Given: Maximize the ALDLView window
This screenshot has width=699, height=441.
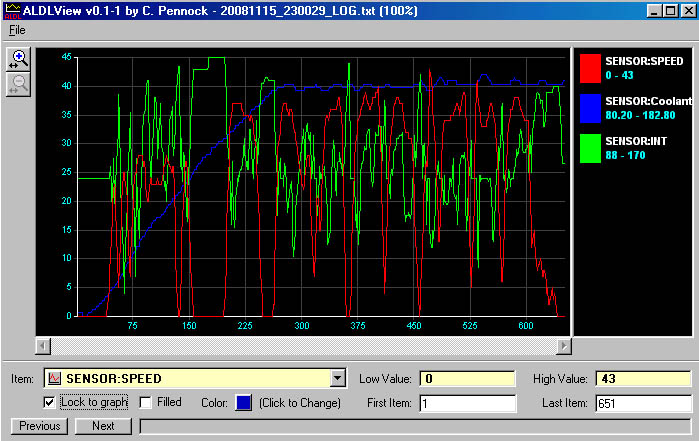Looking at the screenshot, I should [670, 11].
